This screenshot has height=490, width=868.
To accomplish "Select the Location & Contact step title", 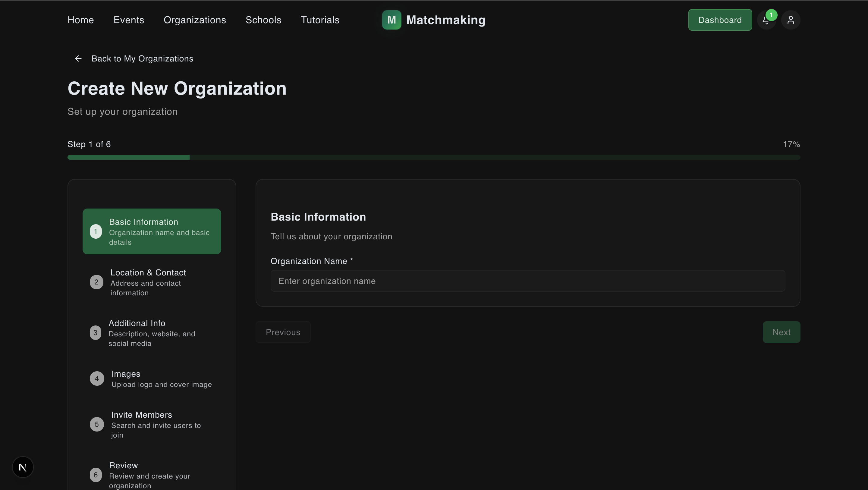I will pos(148,272).
